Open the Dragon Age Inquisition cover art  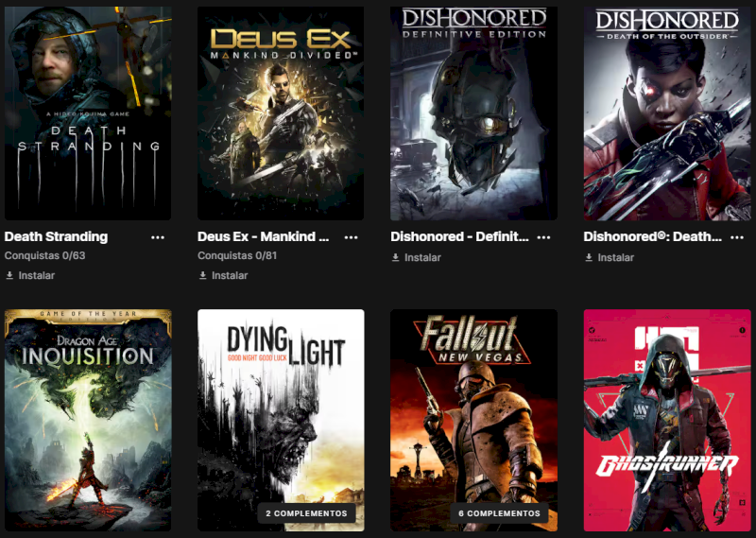pos(88,420)
